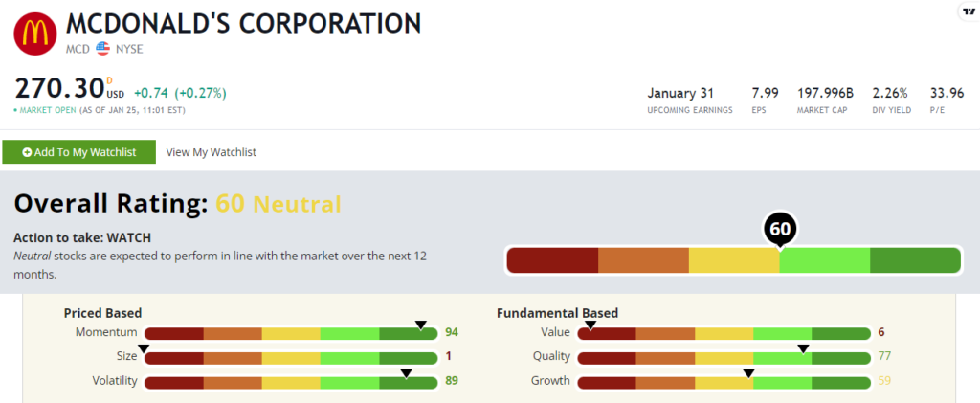
Task: Click the Quality rating bar
Action: tap(724, 357)
